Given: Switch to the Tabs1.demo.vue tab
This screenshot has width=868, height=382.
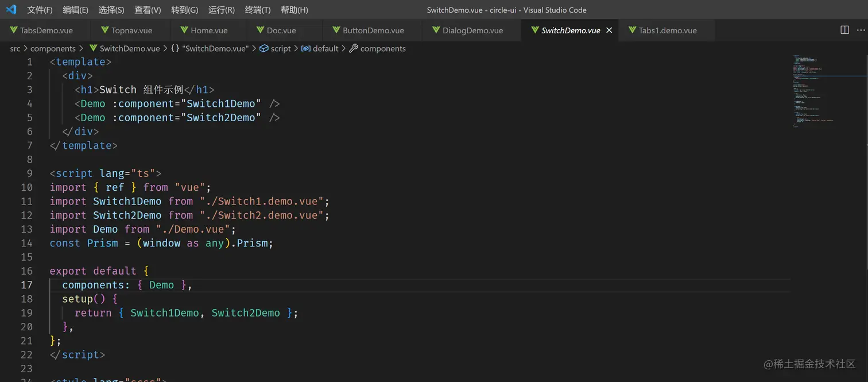Looking at the screenshot, I should tap(668, 30).
